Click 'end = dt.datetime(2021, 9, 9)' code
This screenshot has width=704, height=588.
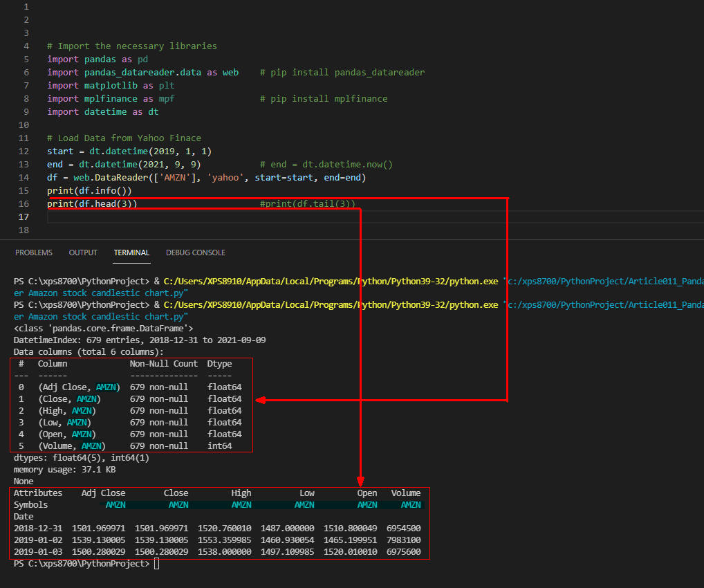(x=124, y=165)
